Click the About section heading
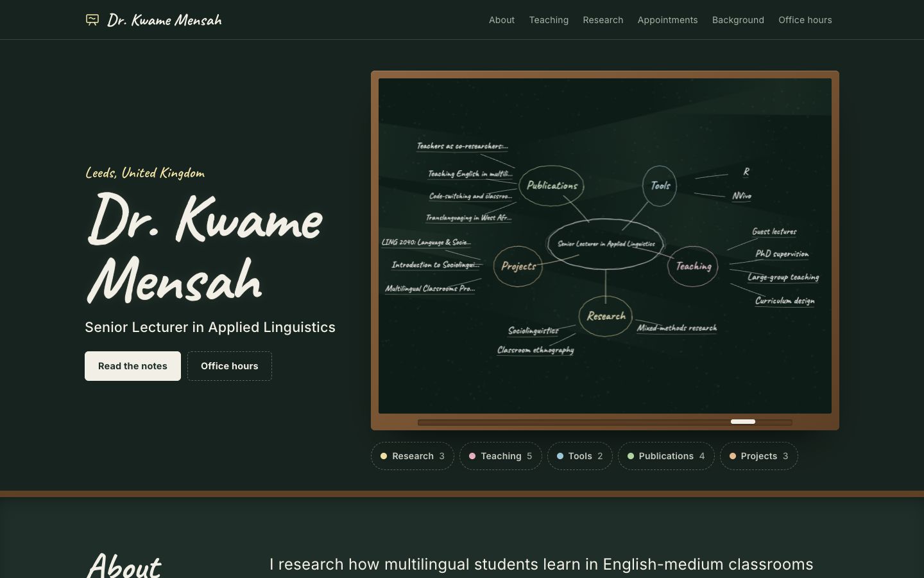Image resolution: width=924 pixels, height=578 pixels. click(x=123, y=565)
